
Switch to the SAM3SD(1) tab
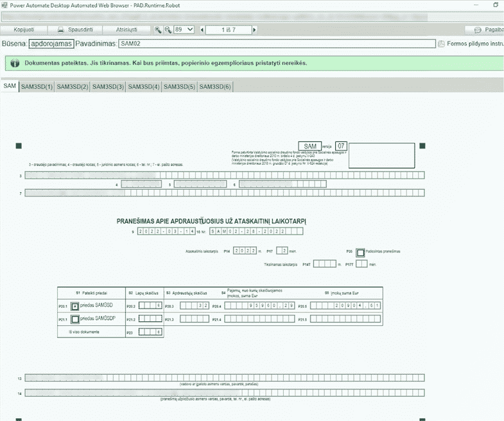(x=37, y=86)
